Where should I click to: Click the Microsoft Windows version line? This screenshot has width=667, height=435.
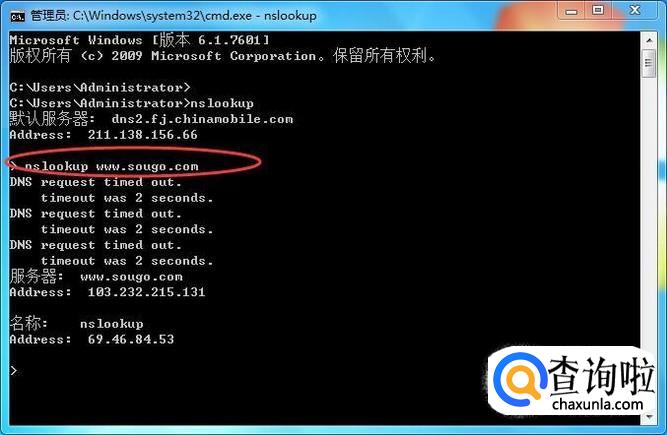pyautogui.click(x=140, y=40)
